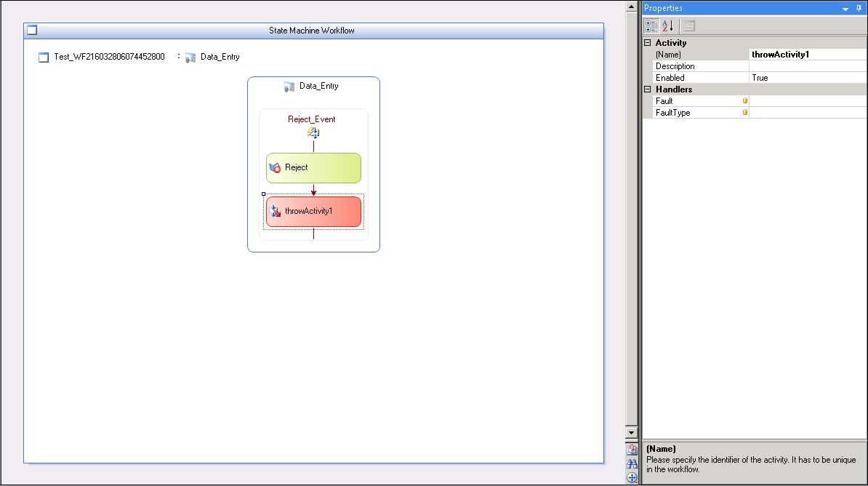868x486 pixels.
Task: Select the Data_Entry state title
Action: (319, 86)
